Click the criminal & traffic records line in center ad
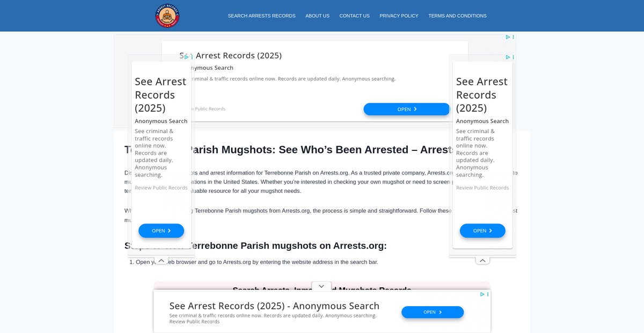 [x=293, y=78]
